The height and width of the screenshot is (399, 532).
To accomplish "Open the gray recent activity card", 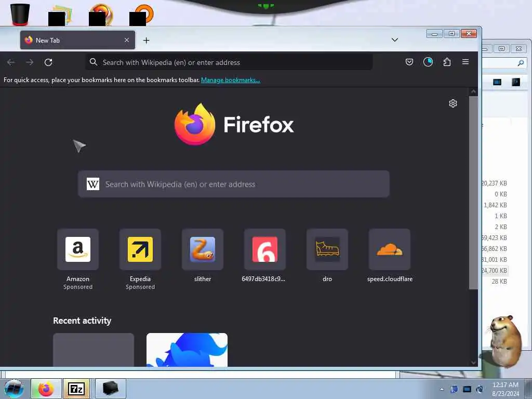I will (94, 350).
